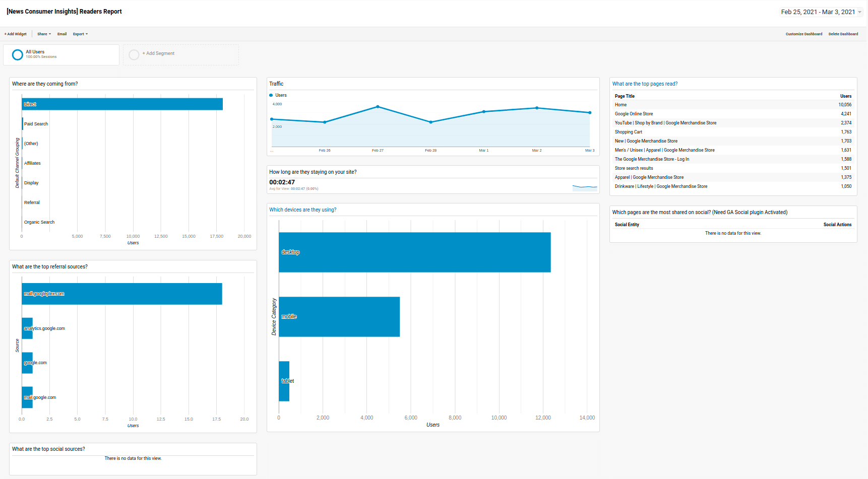Screen dimensions: 868x479
Task: Click the + Add Segment radio circle
Action: (x=134, y=54)
